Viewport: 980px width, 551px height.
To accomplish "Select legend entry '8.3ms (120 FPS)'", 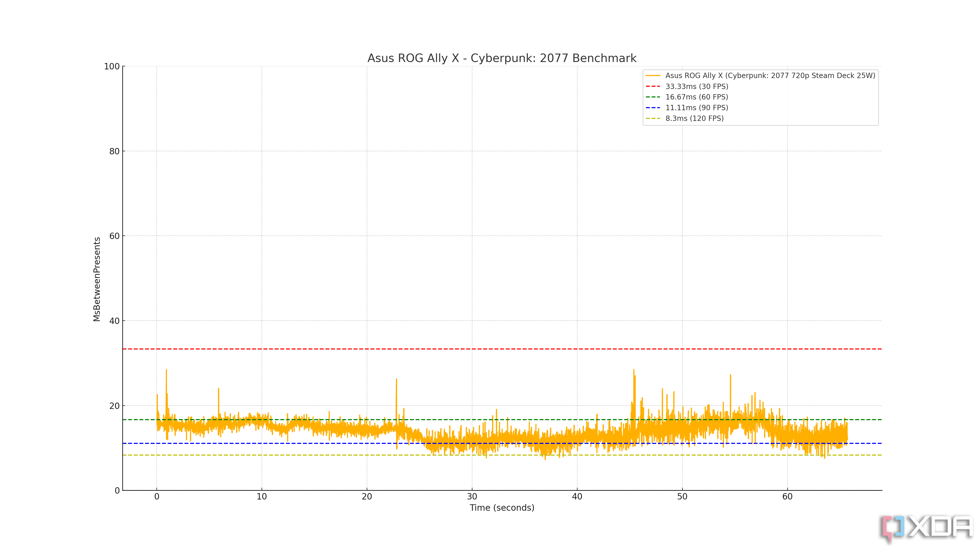I will coord(694,118).
